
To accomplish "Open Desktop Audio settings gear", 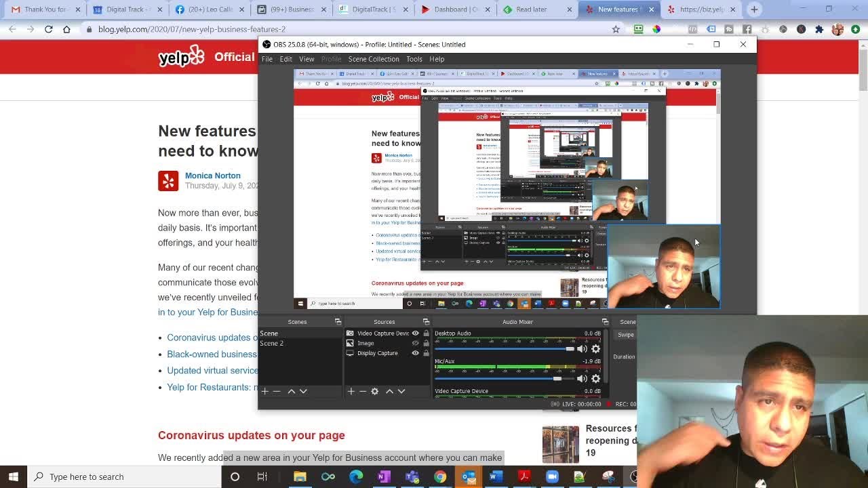I will click(x=595, y=348).
